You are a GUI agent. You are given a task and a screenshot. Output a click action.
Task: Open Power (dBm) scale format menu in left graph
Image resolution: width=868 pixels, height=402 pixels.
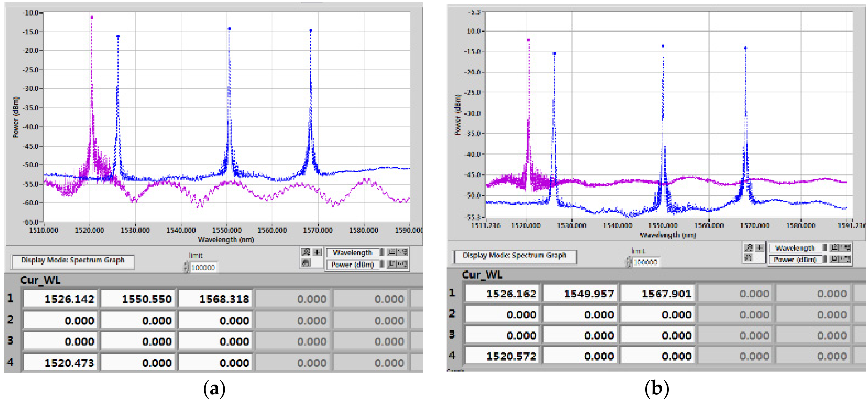(x=402, y=264)
